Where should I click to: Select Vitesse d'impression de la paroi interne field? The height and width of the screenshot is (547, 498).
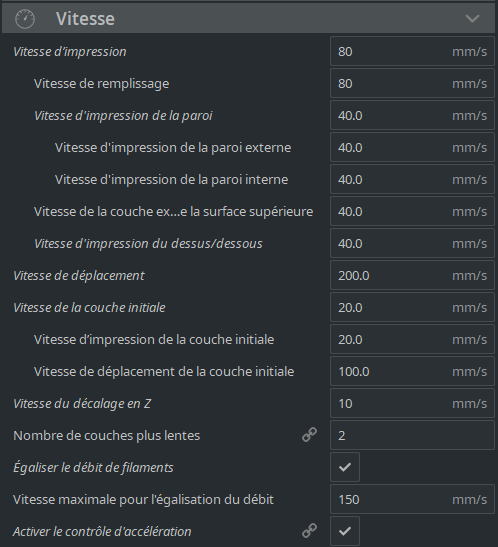(412, 179)
